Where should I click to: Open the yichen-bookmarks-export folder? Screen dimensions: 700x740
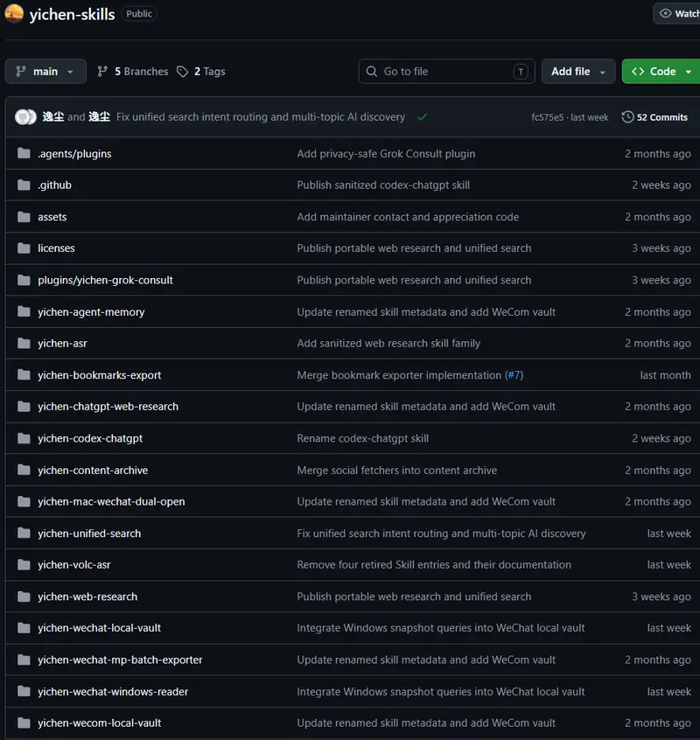pyautogui.click(x=99, y=375)
